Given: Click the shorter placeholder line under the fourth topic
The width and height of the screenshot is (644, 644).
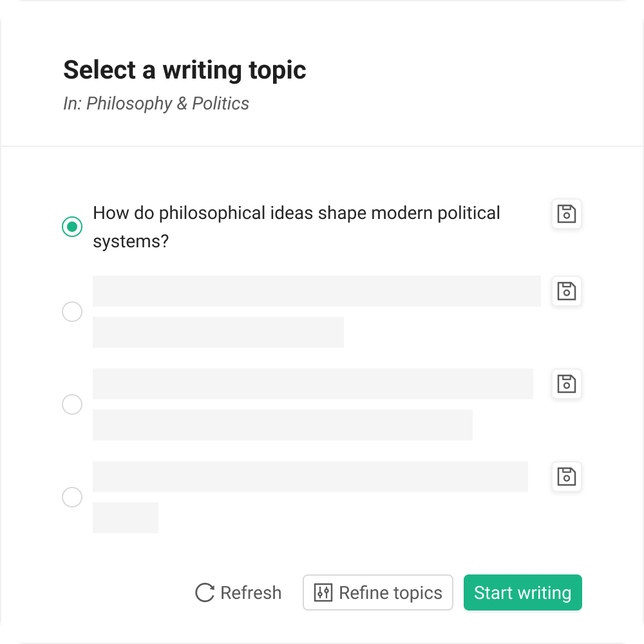Looking at the screenshot, I should (x=126, y=517).
